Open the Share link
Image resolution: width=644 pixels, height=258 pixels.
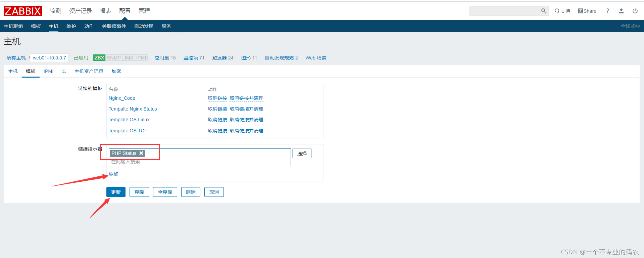[x=587, y=11]
